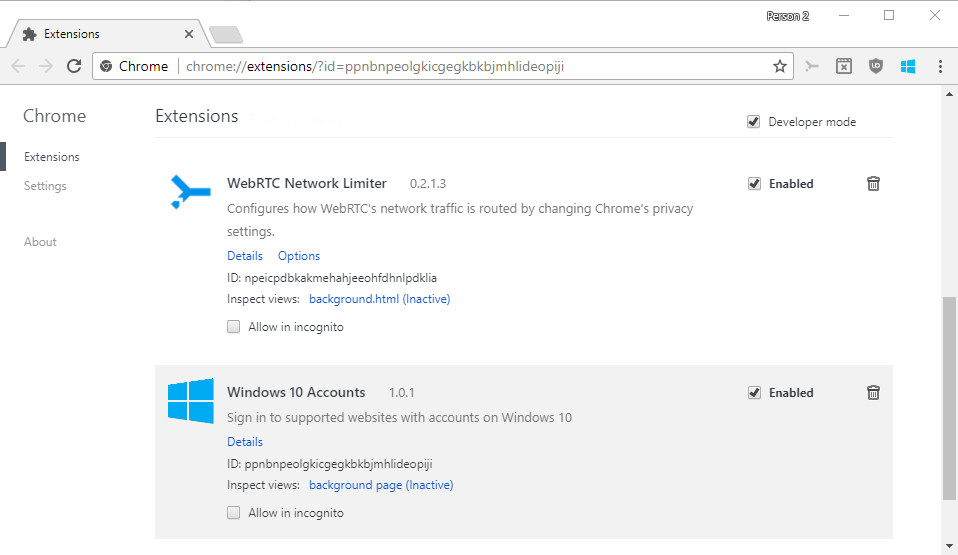Allow WebRTC Network Limiter in incognito

(x=233, y=326)
